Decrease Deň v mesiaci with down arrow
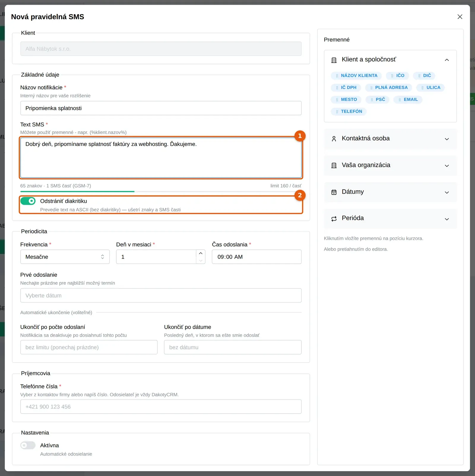This screenshot has height=476, width=475. 201,260
